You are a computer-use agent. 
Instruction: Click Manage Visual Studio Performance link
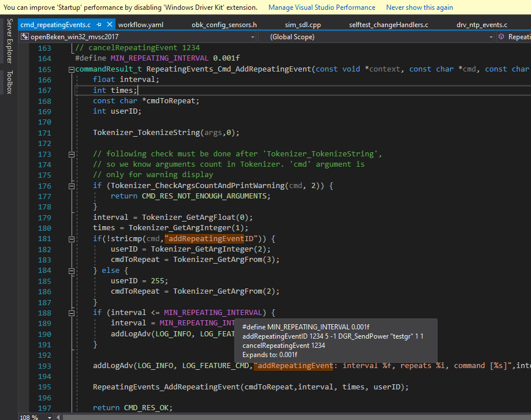(x=321, y=7)
